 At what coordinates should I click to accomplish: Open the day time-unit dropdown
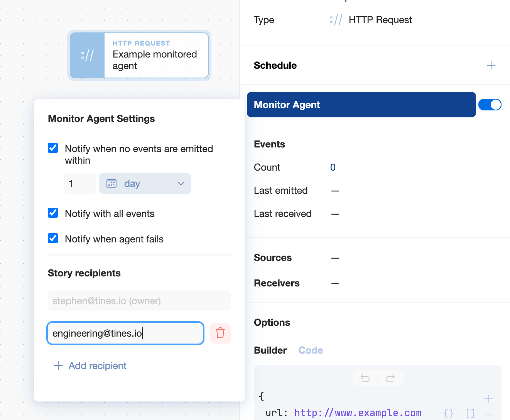click(145, 183)
